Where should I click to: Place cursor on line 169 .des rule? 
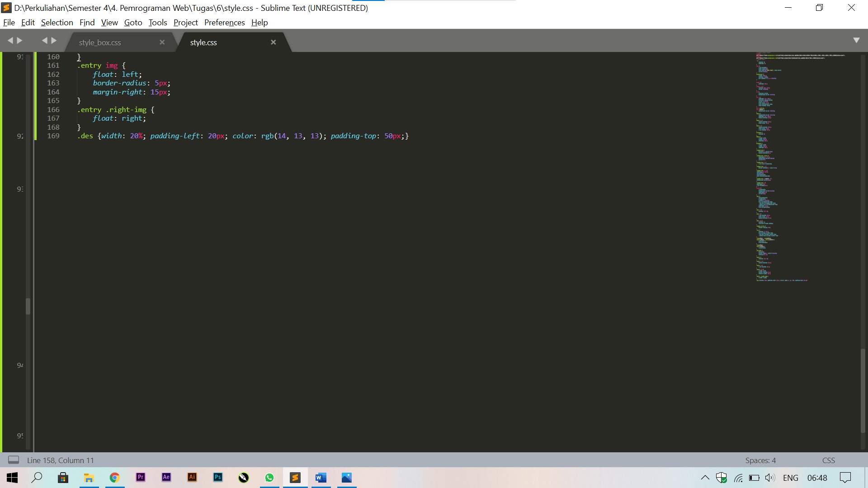coord(243,136)
